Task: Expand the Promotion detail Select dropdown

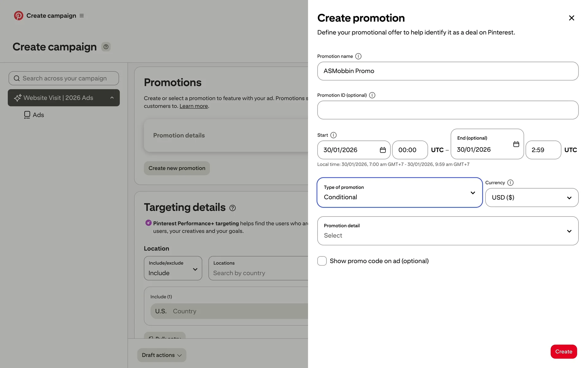Action: [x=447, y=231]
